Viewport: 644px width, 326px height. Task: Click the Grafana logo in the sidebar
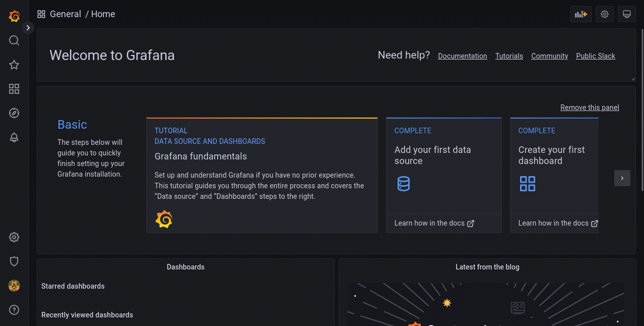coord(14,16)
